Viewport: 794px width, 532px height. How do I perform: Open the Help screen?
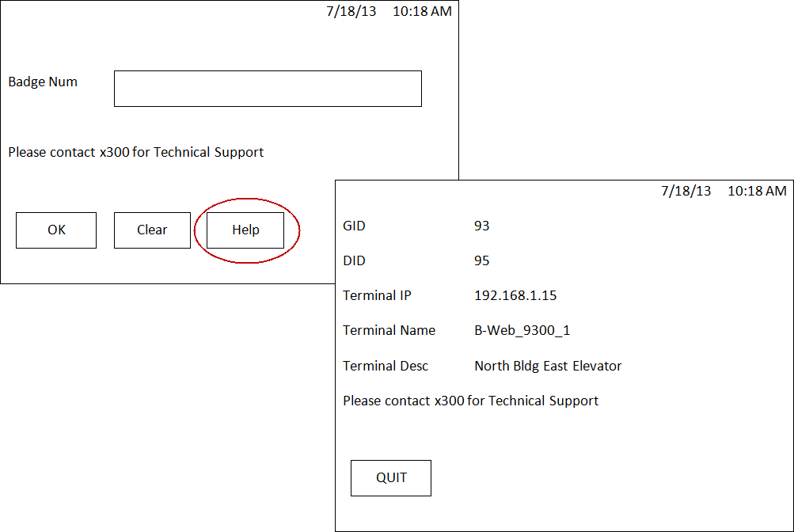tap(245, 230)
